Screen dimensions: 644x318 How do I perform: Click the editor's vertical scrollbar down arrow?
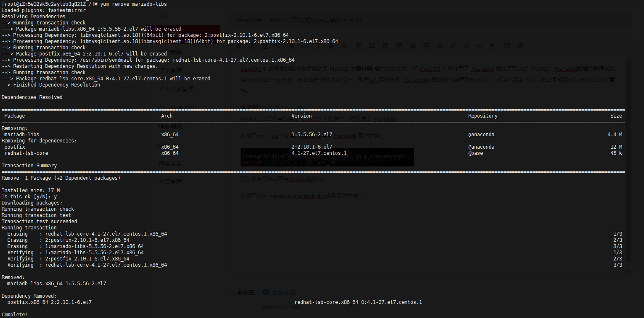(x=629, y=271)
